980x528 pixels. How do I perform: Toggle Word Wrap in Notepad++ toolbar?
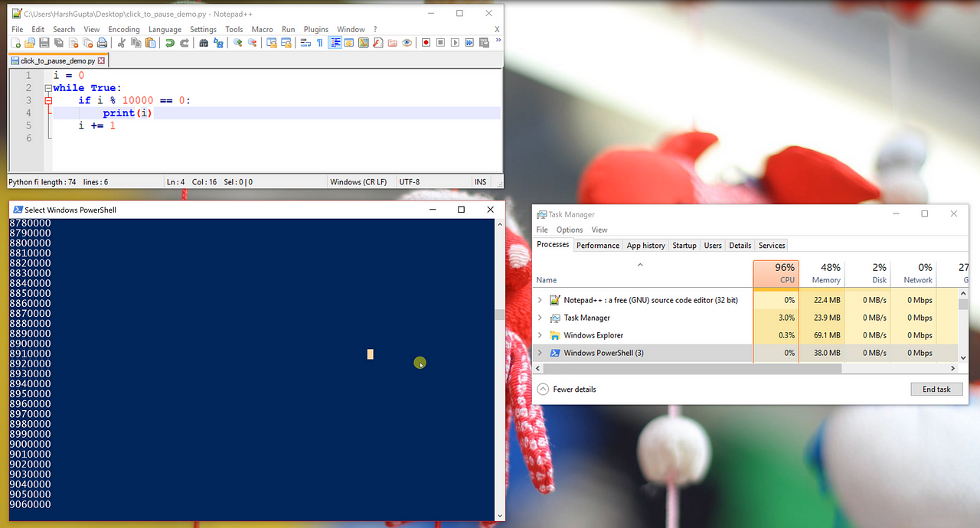305,43
